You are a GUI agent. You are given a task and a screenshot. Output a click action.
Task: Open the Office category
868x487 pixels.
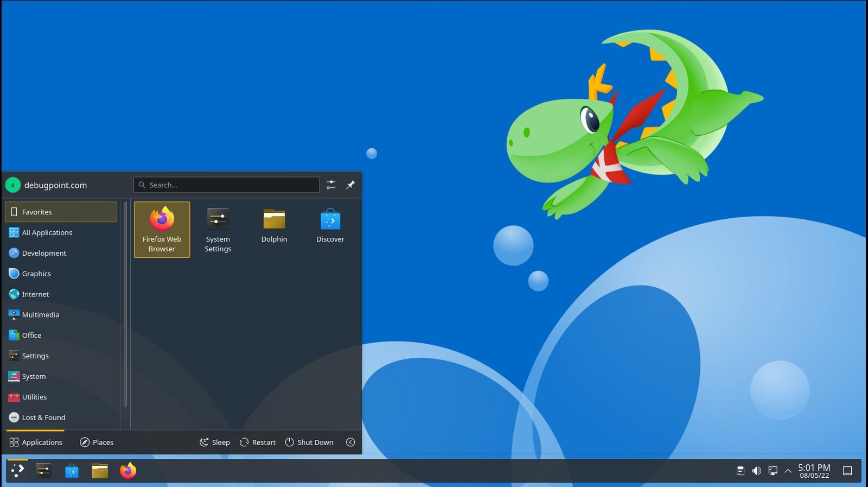[61, 336]
